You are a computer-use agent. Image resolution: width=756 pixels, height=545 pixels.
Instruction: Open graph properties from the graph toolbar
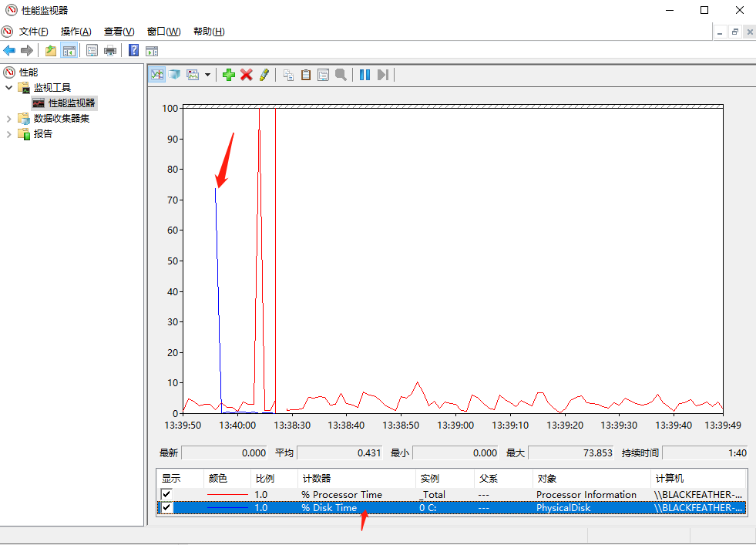[323, 75]
